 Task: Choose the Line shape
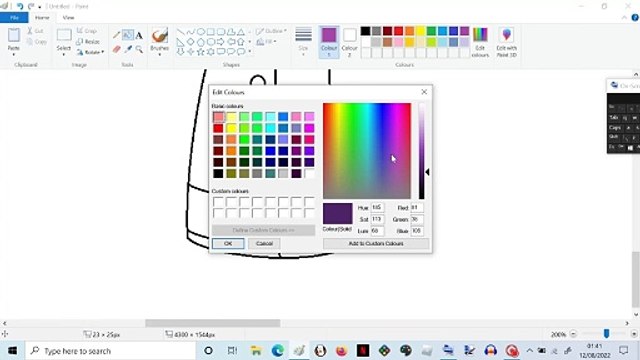tap(180, 31)
